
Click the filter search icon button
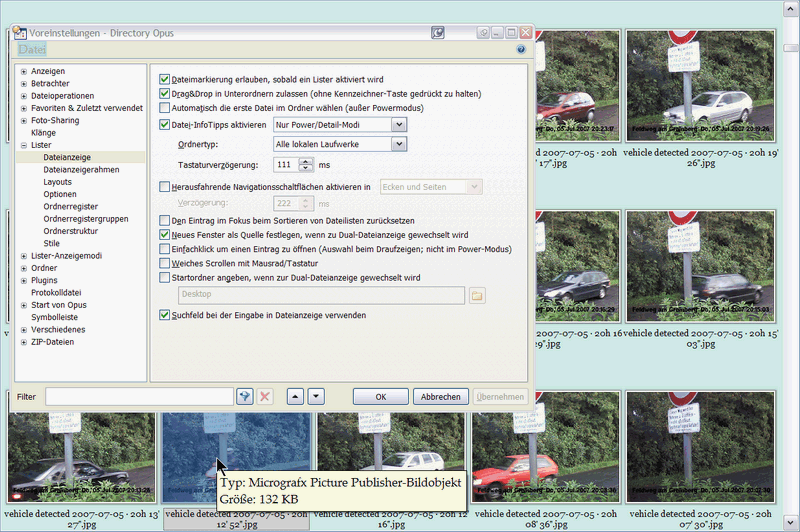coord(245,396)
